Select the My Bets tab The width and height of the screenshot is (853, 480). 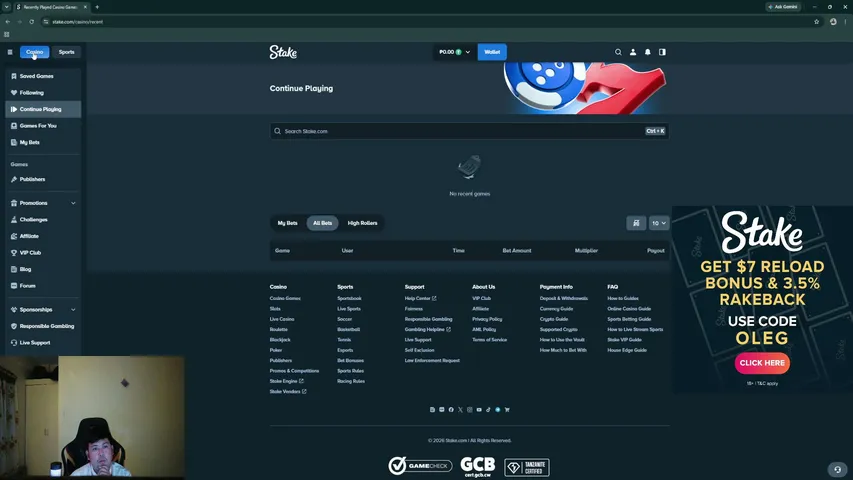pyautogui.click(x=287, y=223)
